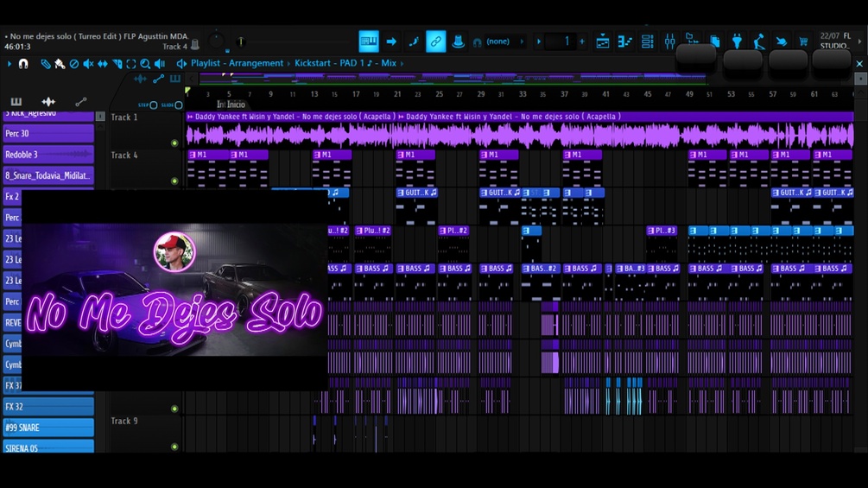Show audio clips in picker via waveform icon
The height and width of the screenshot is (488, 868).
[x=48, y=102]
